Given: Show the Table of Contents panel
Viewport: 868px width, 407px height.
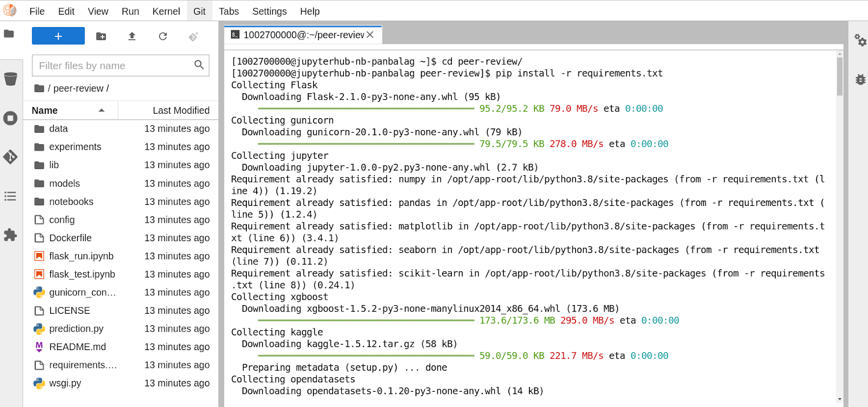Looking at the screenshot, I should pyautogui.click(x=10, y=196).
